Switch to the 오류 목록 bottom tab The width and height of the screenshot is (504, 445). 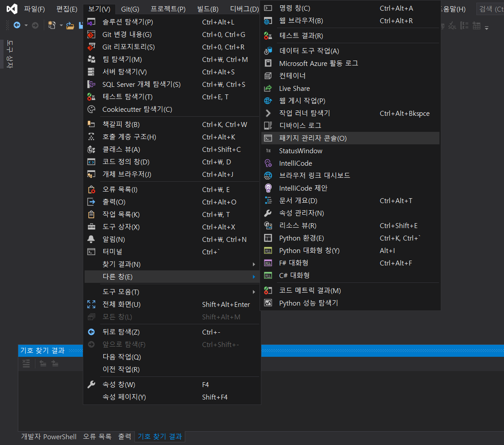pyautogui.click(x=97, y=437)
